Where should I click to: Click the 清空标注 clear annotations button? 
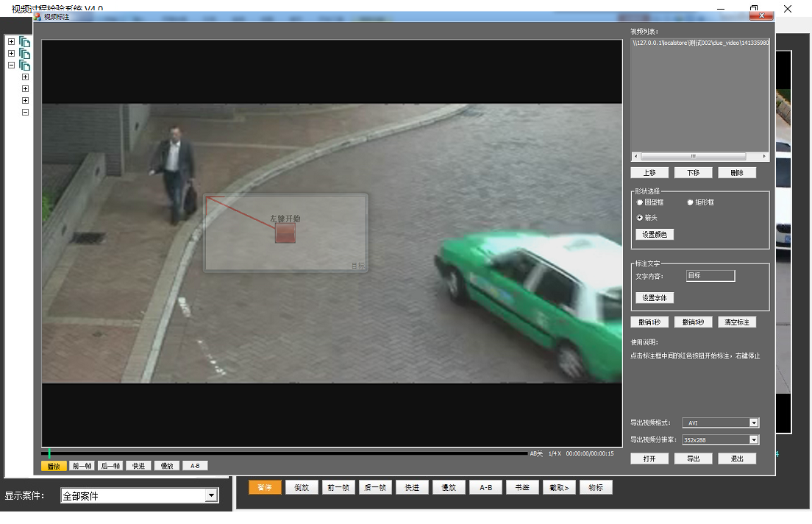click(737, 322)
